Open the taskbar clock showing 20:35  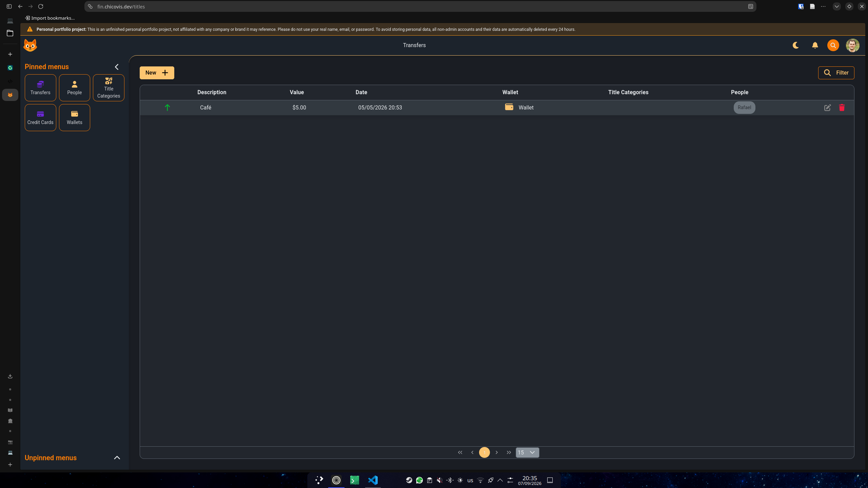[x=530, y=480]
